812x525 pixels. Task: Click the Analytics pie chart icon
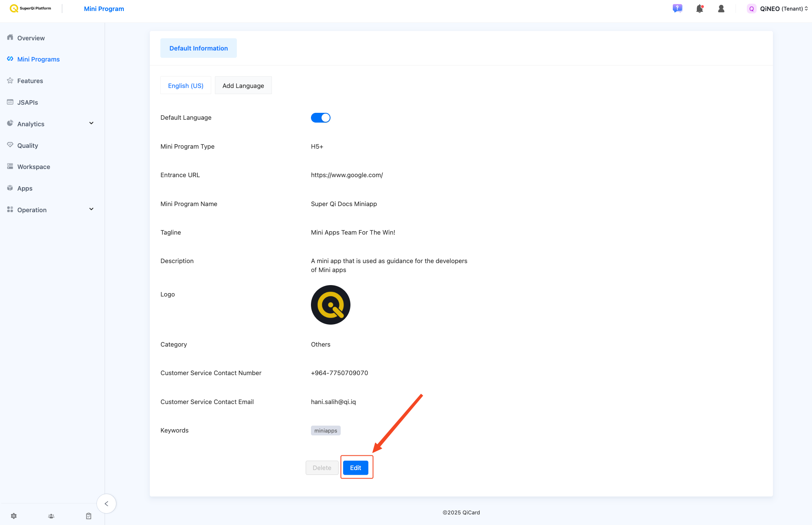coord(10,123)
